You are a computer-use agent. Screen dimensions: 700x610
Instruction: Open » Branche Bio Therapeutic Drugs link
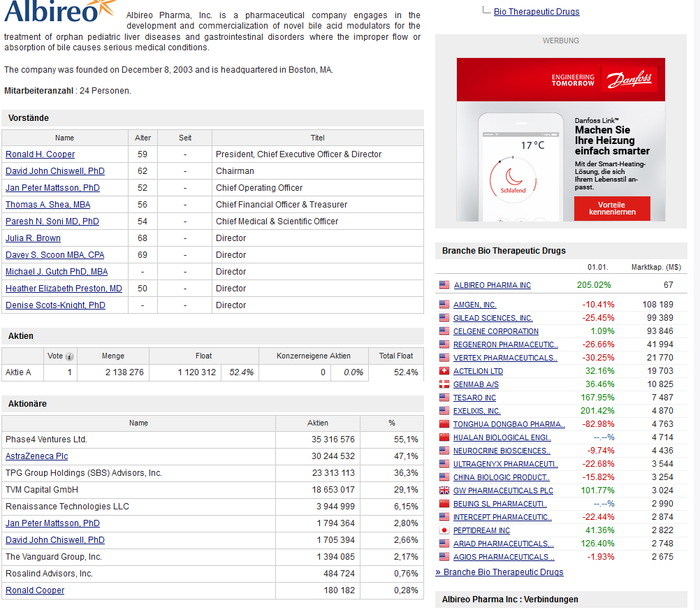click(499, 572)
